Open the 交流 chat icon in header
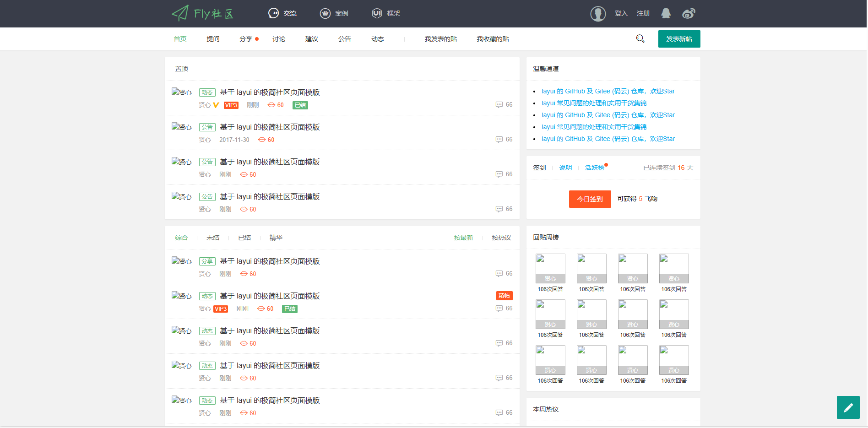 pyautogui.click(x=273, y=13)
